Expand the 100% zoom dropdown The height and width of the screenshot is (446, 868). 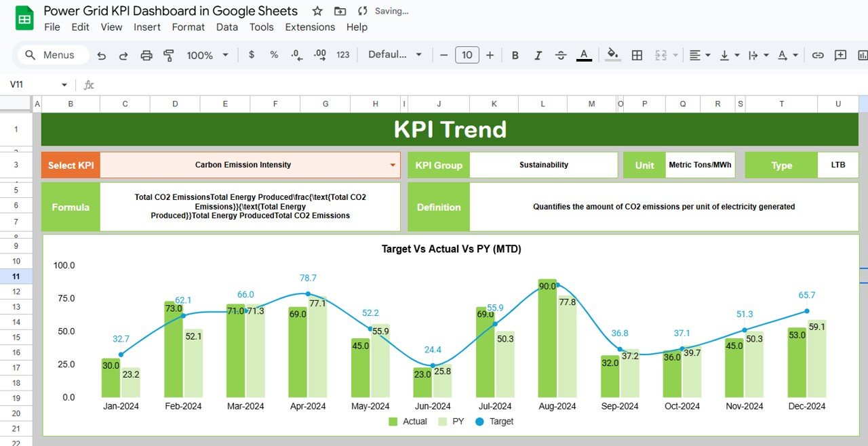208,56
